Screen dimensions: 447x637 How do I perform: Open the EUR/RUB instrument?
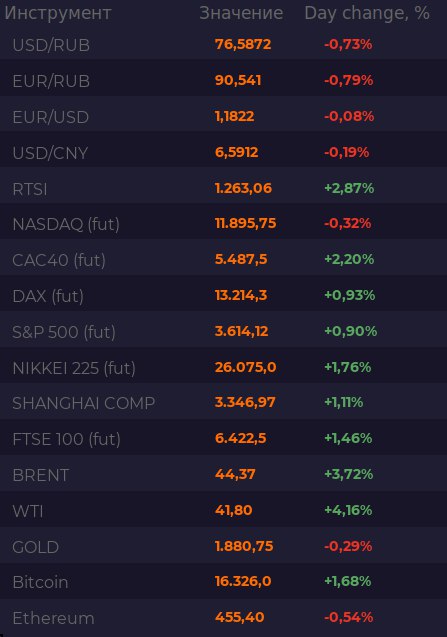click(x=51, y=81)
